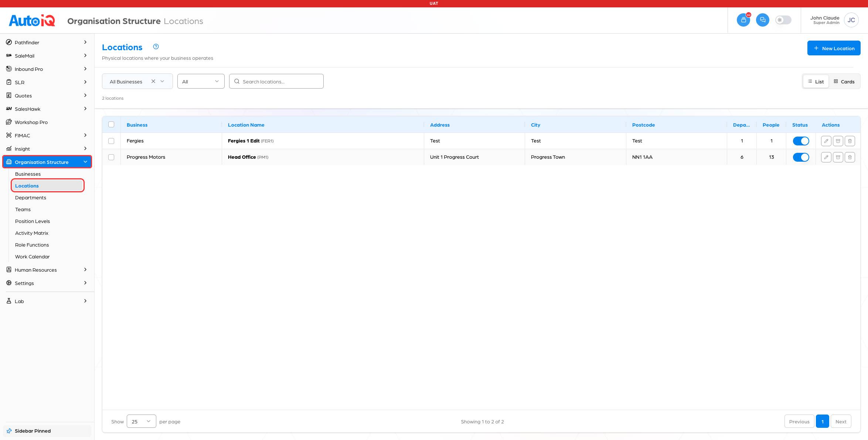Screen dimensions: 868x440
Task: Click the help question mark beside Locations
Action: pyautogui.click(x=156, y=47)
